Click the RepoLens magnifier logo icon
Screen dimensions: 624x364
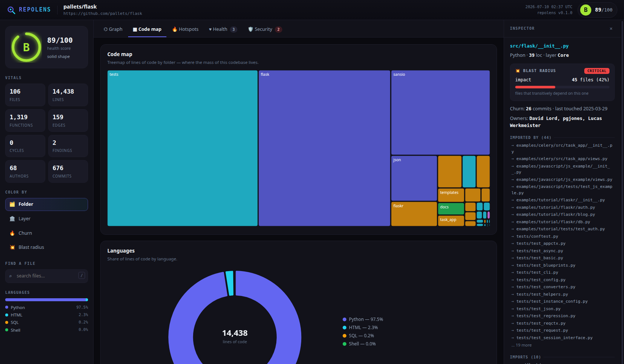12,10
